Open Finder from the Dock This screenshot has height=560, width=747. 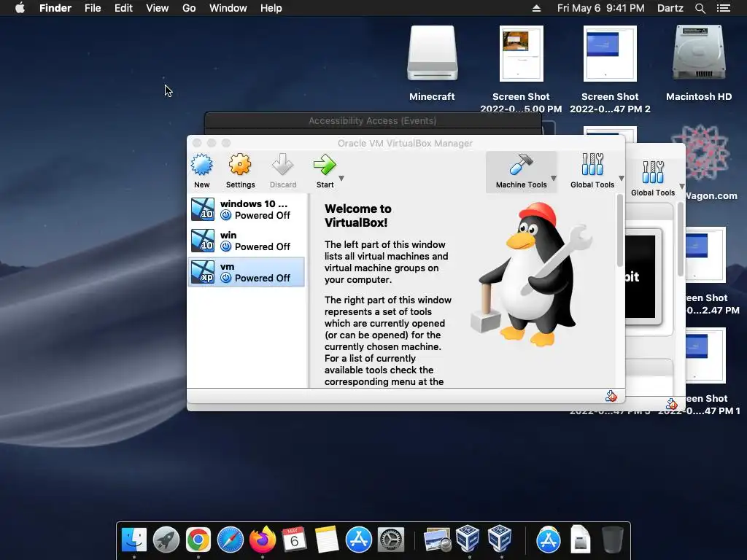[x=134, y=540]
